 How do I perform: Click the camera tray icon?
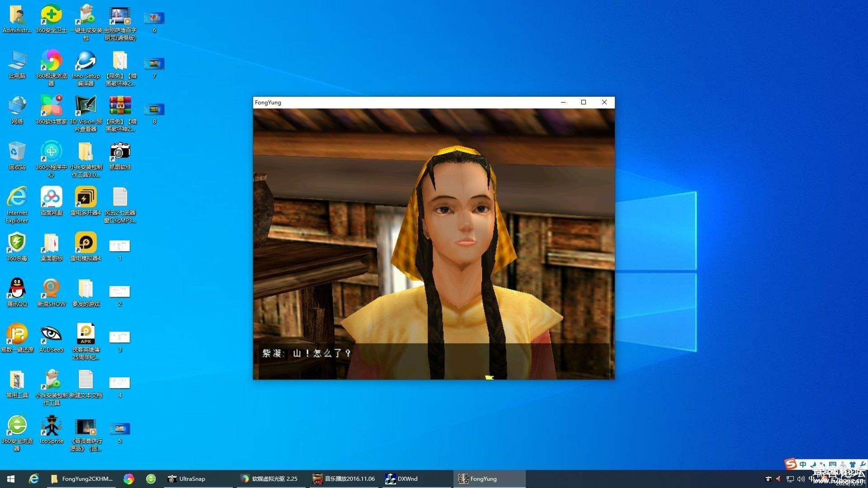coord(768,479)
